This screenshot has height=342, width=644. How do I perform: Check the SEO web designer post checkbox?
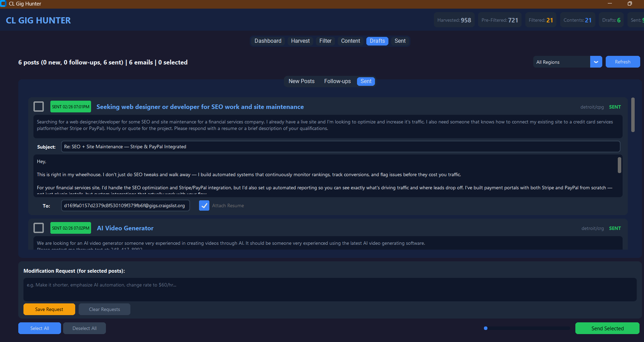click(39, 107)
